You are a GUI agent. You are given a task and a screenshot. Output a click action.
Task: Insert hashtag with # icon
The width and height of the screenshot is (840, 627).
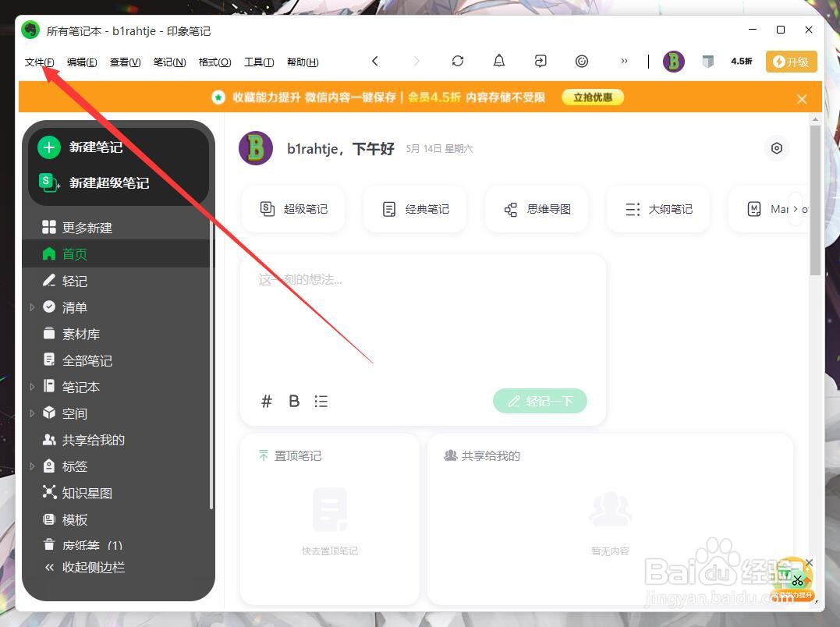[266, 401]
